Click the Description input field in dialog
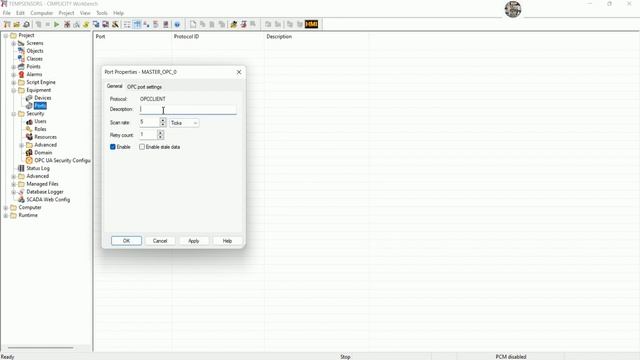This screenshot has width=640, height=360. pyautogui.click(x=188, y=109)
